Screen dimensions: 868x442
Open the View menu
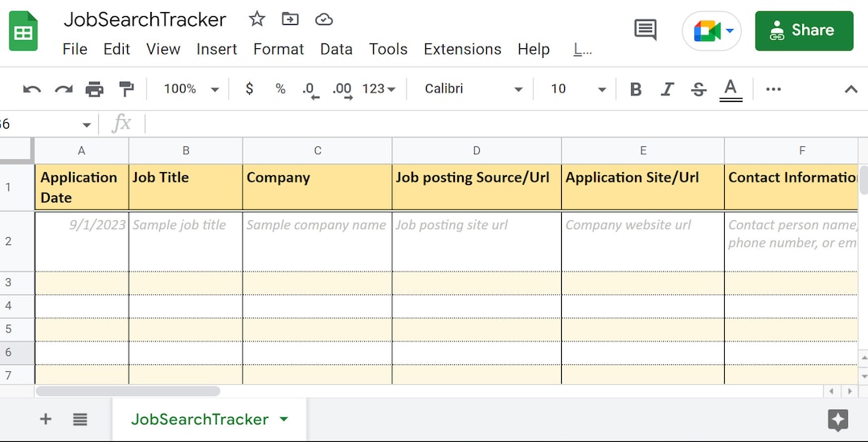[163, 49]
